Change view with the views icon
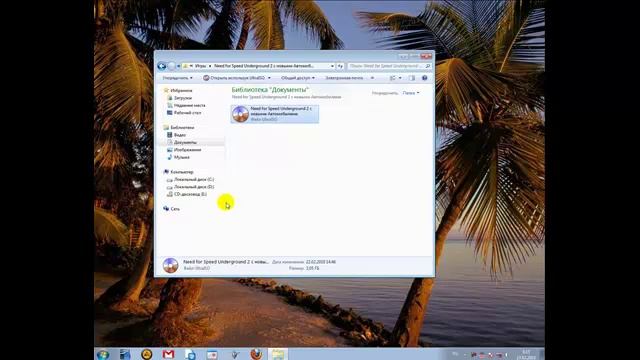 pyautogui.click(x=393, y=78)
